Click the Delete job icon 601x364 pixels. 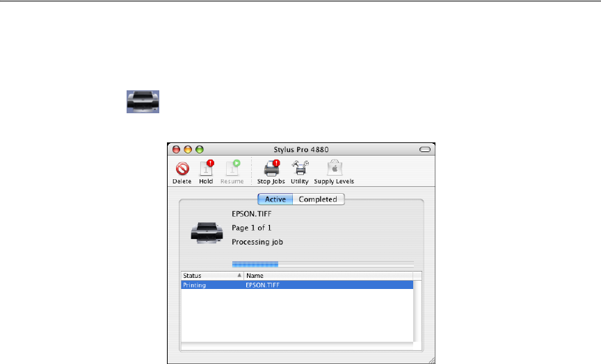(x=182, y=168)
